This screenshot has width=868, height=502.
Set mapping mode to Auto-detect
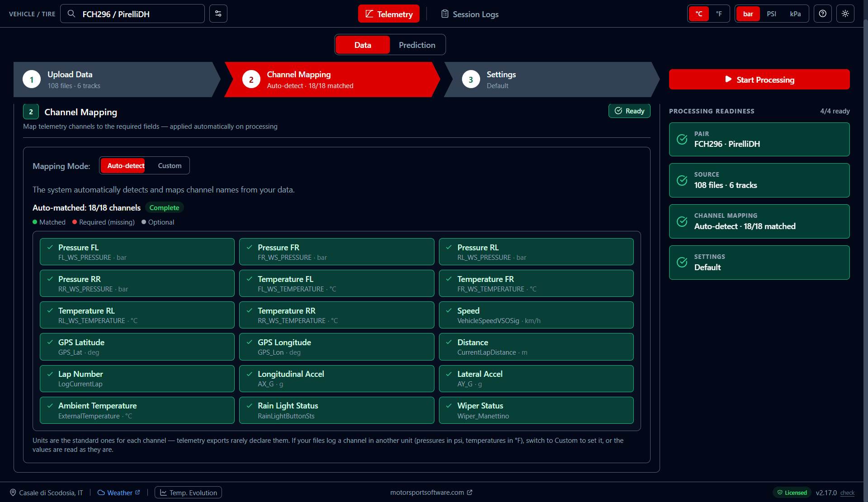coord(123,165)
